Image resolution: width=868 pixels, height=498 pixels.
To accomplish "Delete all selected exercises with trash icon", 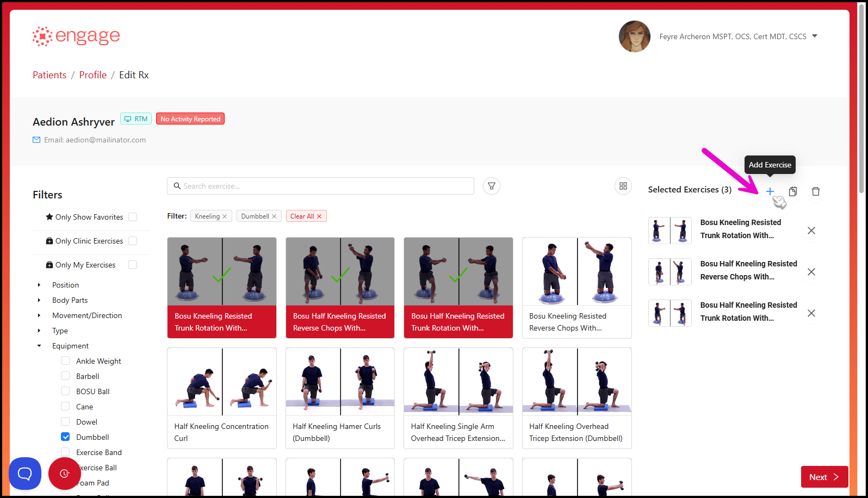I will (816, 191).
